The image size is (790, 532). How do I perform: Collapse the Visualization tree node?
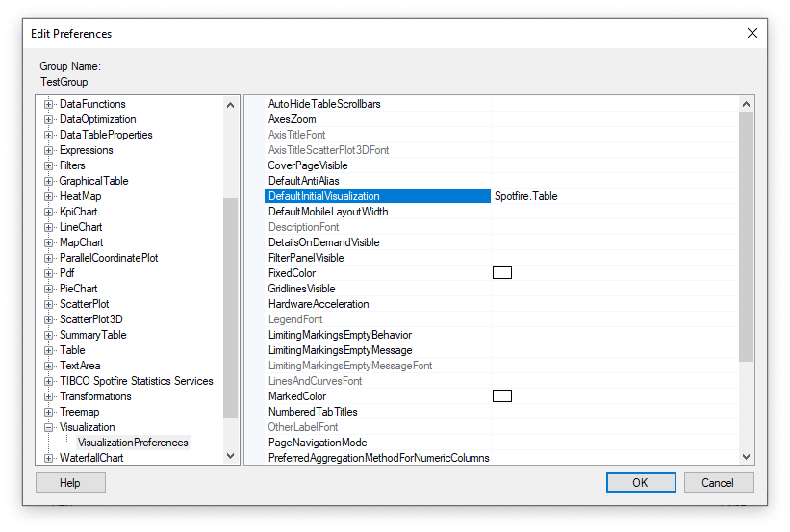coord(48,427)
